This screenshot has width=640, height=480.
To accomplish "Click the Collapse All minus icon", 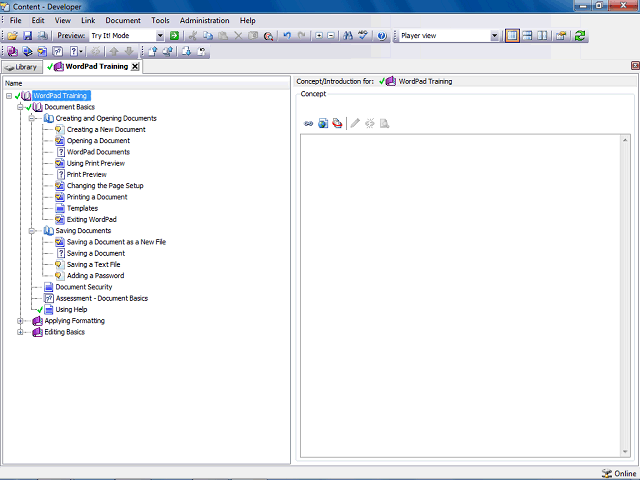I will point(331,36).
